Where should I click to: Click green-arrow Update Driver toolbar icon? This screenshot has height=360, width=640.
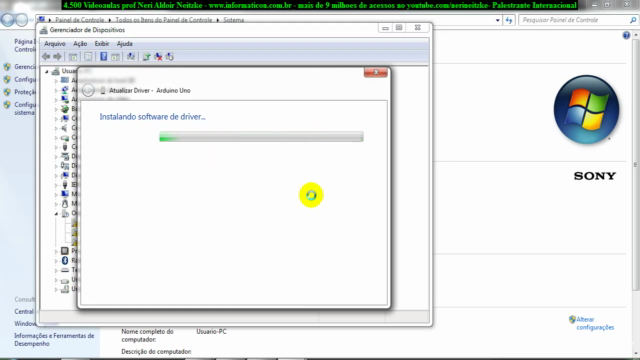[147, 57]
